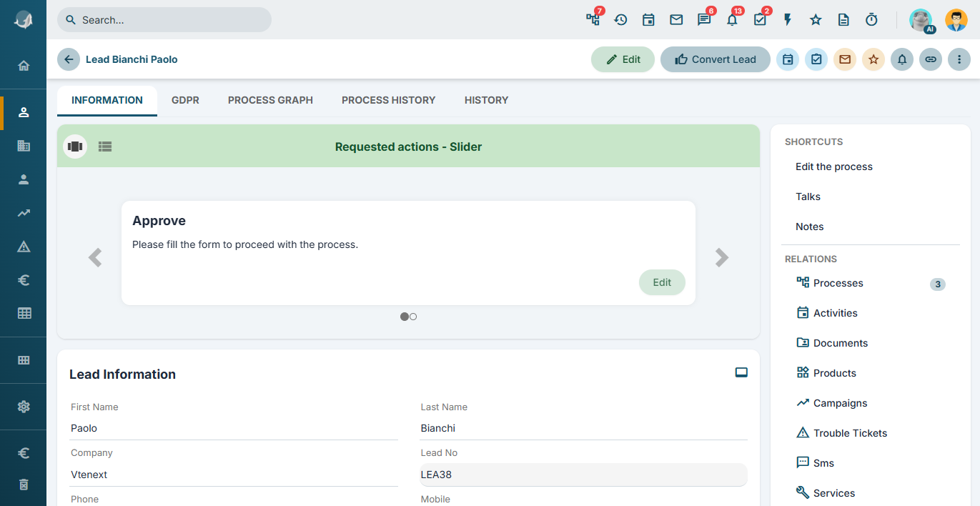Viewport: 980px width, 506px height.
Task: Switch requested actions to list view
Action: (105, 147)
